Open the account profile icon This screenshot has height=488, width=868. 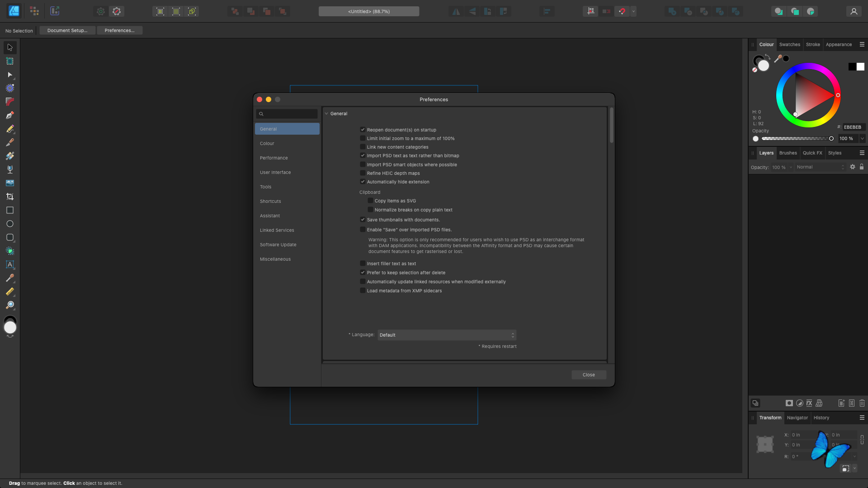[854, 11]
